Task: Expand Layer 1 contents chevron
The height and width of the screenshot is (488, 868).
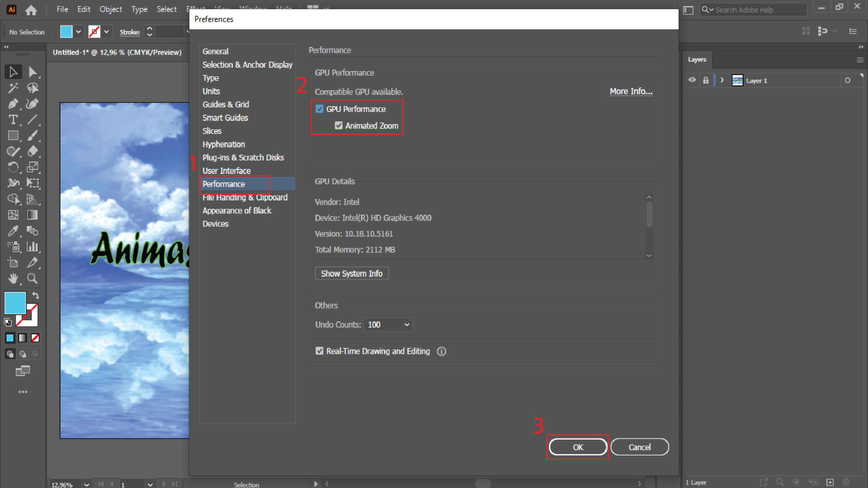Action: 722,80
